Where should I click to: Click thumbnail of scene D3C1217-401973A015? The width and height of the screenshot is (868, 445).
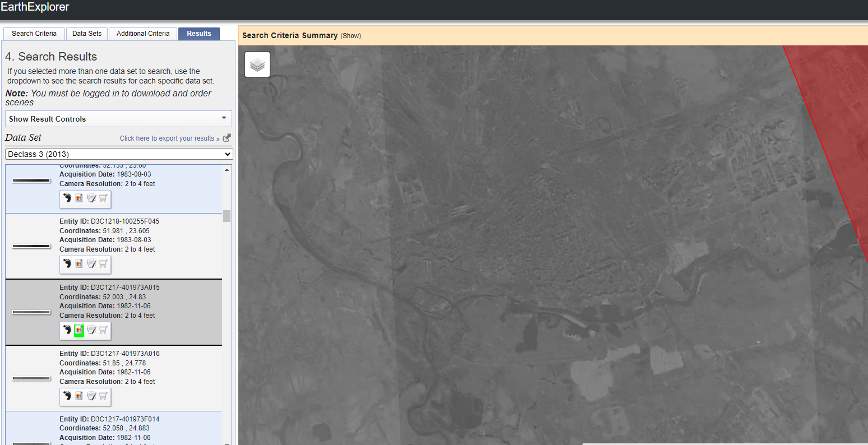click(31, 312)
